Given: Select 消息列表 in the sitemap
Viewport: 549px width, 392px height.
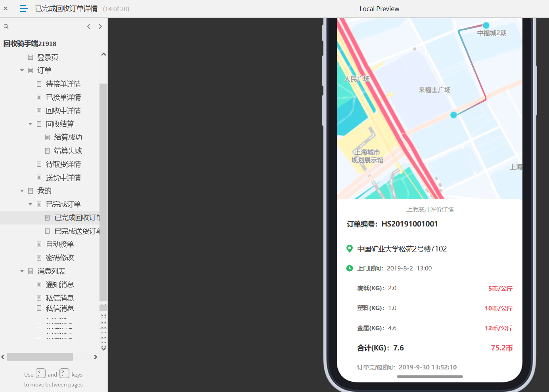Looking at the screenshot, I should pyautogui.click(x=52, y=271).
